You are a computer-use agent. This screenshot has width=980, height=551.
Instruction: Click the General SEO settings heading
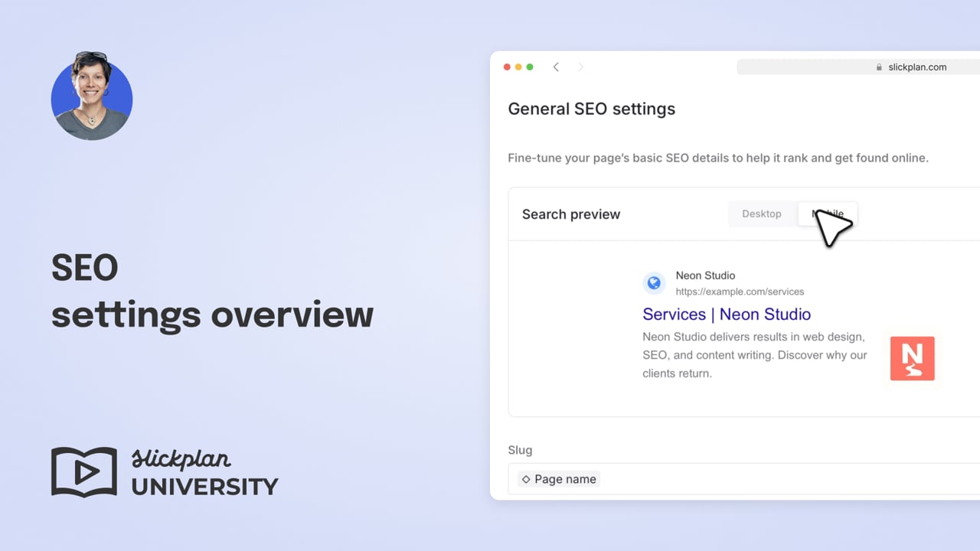tap(592, 109)
